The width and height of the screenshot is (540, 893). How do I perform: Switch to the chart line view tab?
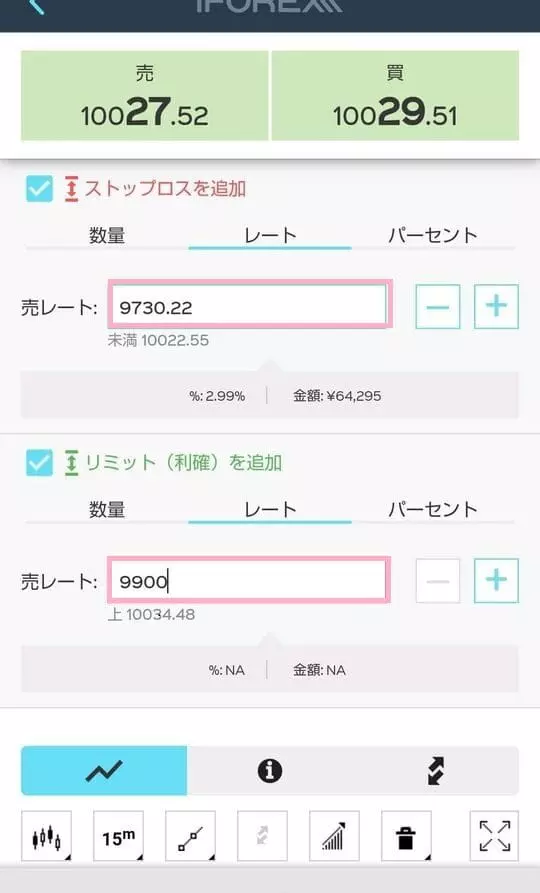point(104,771)
